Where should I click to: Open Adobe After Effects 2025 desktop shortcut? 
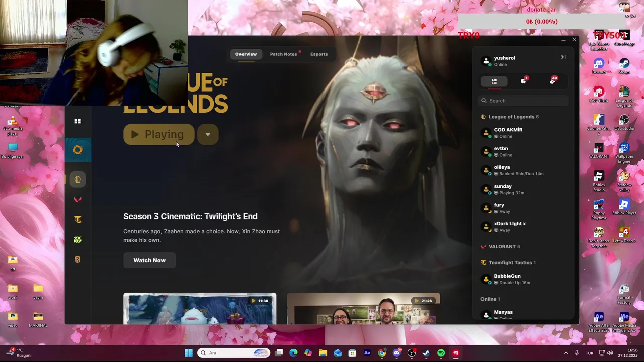click(x=599, y=322)
